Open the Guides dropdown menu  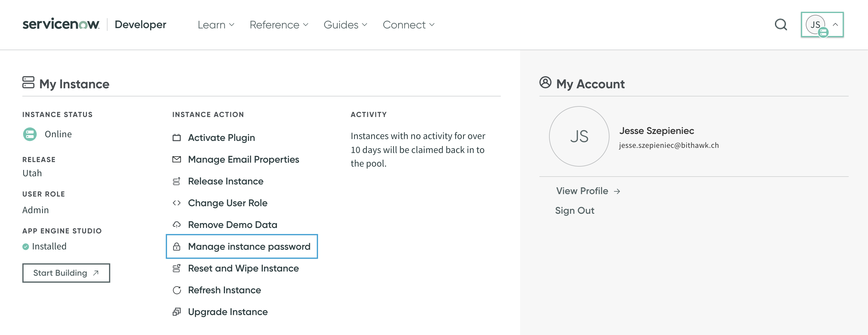345,25
